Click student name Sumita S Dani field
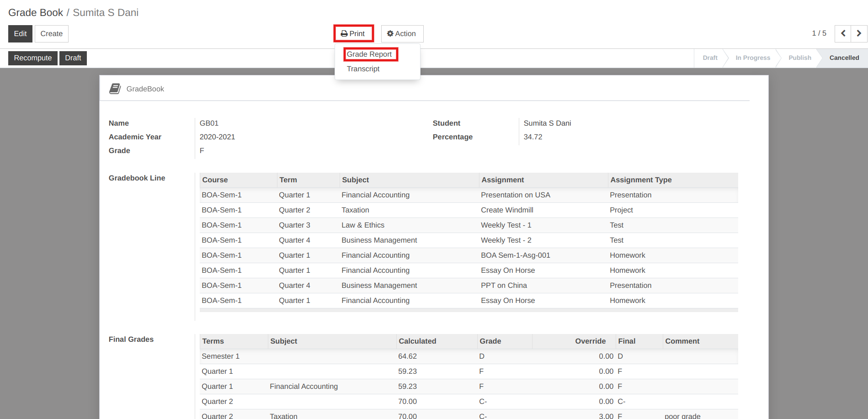This screenshot has width=868, height=419. (547, 123)
